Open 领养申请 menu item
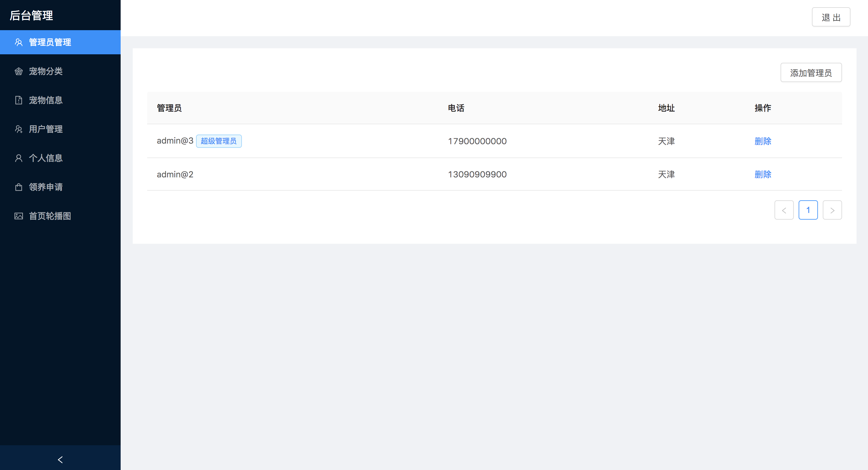 click(x=46, y=187)
